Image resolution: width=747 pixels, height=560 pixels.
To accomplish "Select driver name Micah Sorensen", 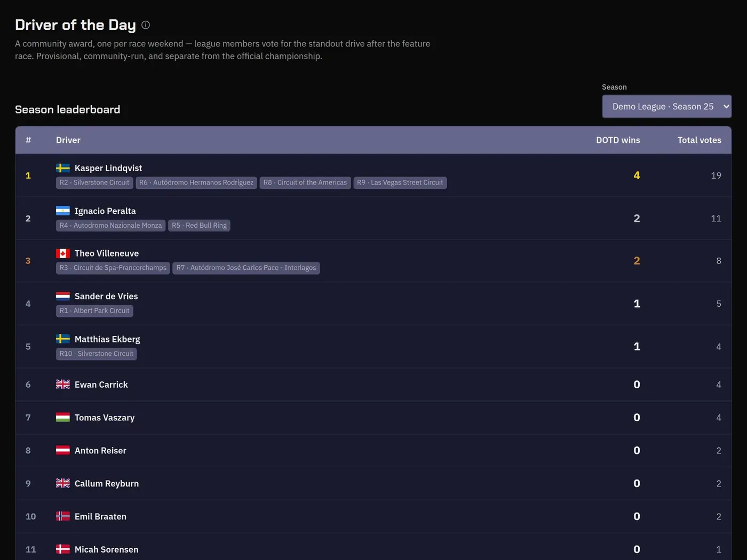I will (x=106, y=549).
